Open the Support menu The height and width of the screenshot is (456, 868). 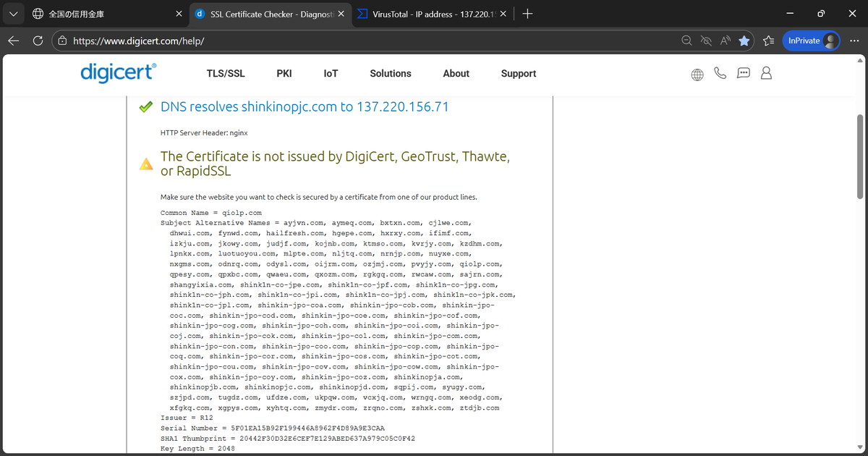coord(519,74)
